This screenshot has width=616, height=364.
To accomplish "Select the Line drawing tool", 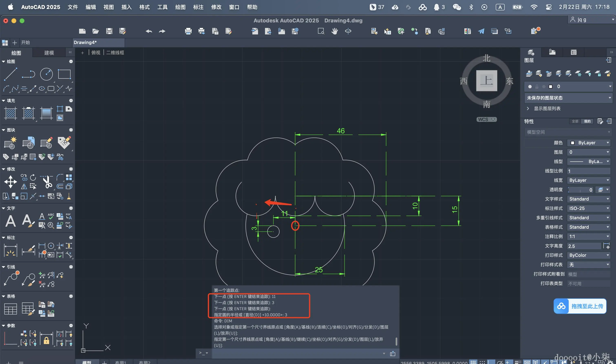I will [10, 74].
